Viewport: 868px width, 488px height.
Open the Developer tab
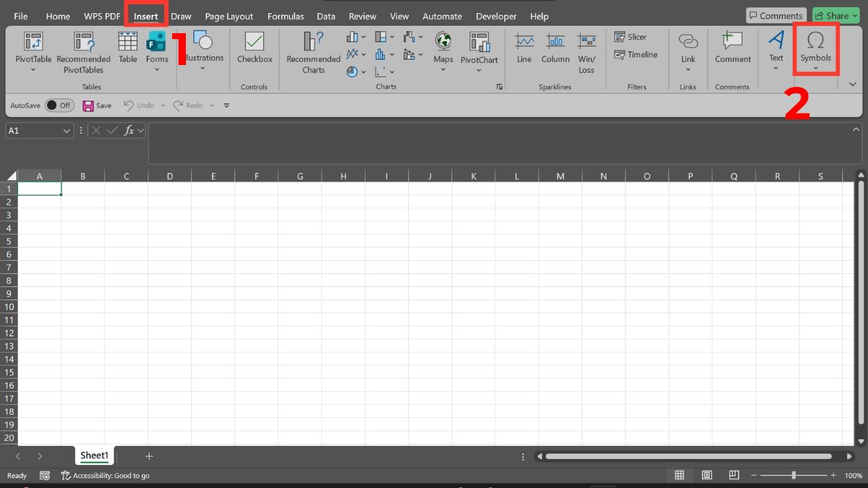[x=496, y=15]
